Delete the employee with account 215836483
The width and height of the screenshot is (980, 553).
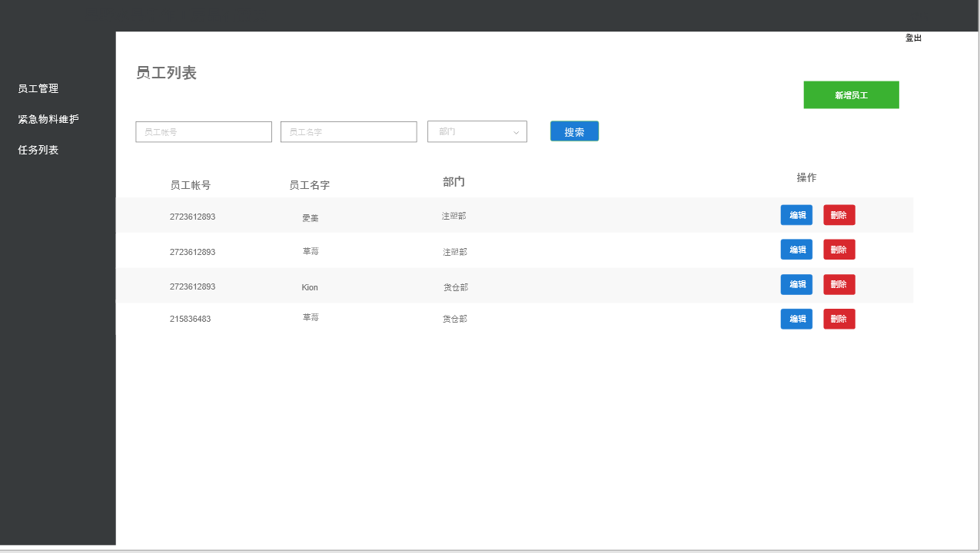pyautogui.click(x=839, y=319)
